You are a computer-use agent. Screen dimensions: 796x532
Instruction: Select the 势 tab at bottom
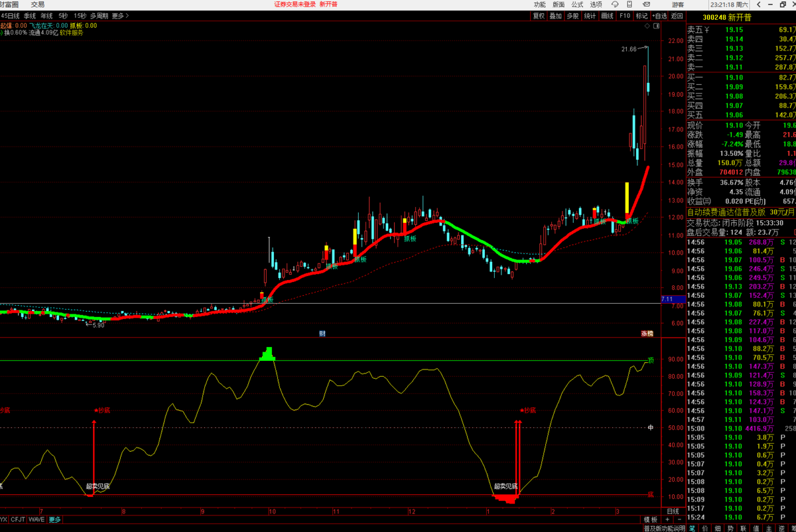730,528
